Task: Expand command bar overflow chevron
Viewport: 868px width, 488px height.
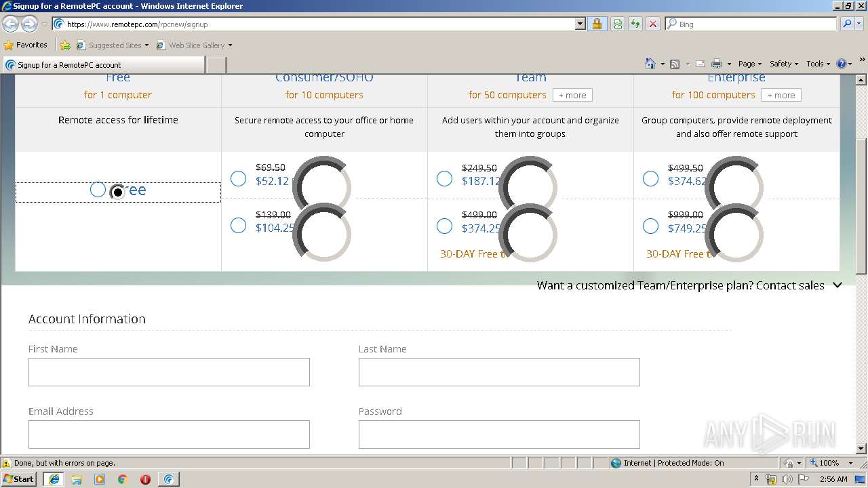Action: pyautogui.click(x=862, y=60)
